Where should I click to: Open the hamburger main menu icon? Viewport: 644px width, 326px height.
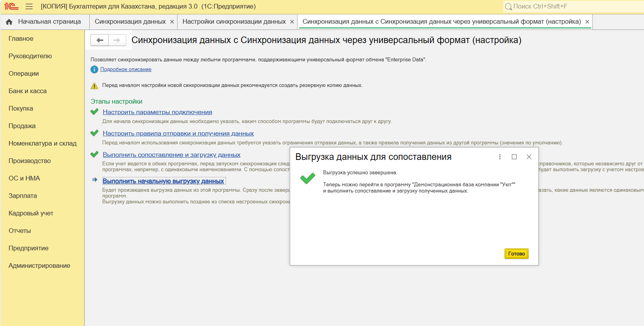(29, 7)
